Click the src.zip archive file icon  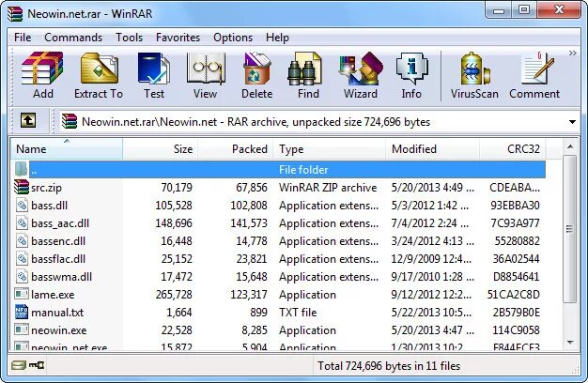22,187
